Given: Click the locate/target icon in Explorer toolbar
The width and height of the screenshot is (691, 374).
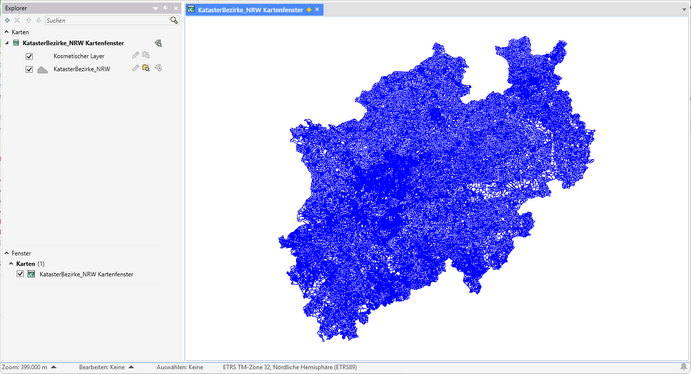Looking at the screenshot, I should pos(7,20).
